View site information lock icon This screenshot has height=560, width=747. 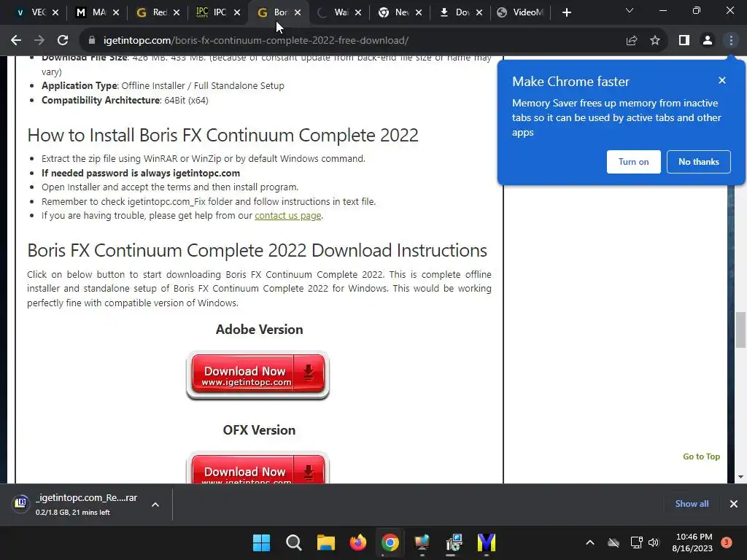(x=92, y=41)
